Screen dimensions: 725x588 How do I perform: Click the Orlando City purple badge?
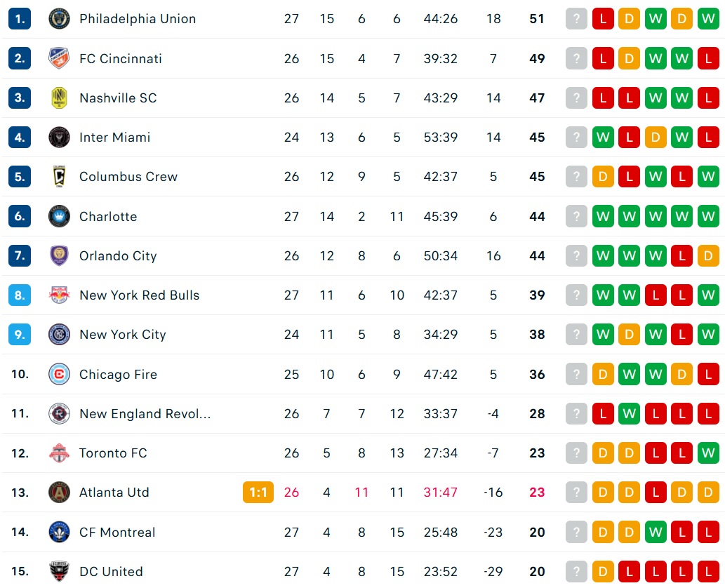59,255
